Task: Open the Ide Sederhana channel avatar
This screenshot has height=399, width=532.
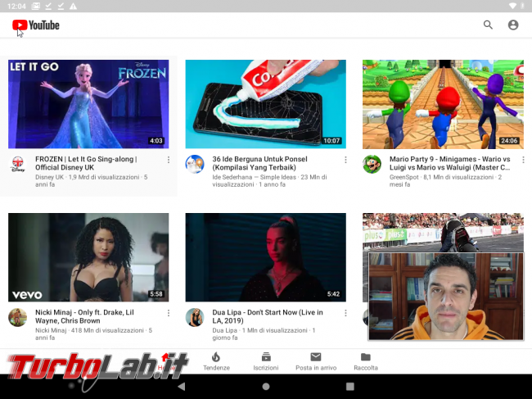Action: [195, 165]
